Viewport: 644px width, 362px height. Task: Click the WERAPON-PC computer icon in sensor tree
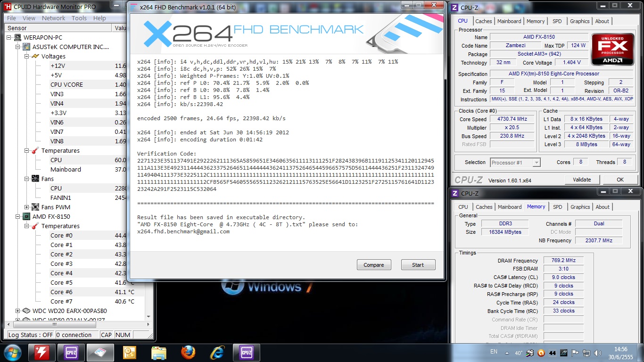(x=17, y=38)
